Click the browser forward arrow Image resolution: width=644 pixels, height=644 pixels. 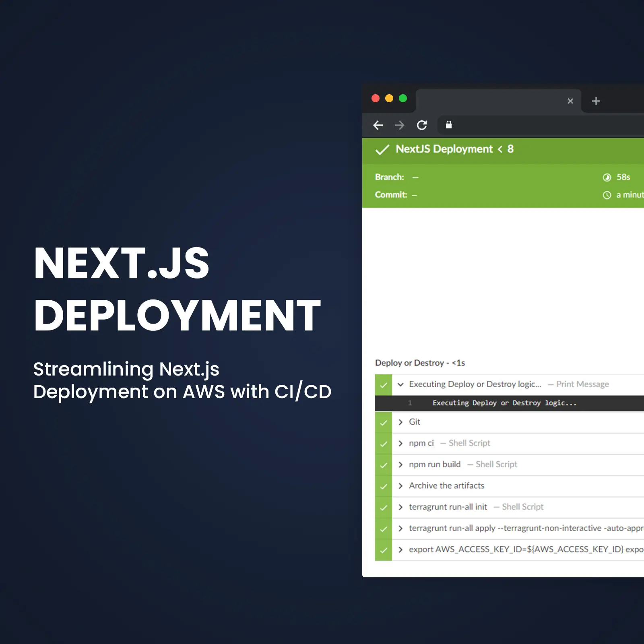(x=399, y=125)
